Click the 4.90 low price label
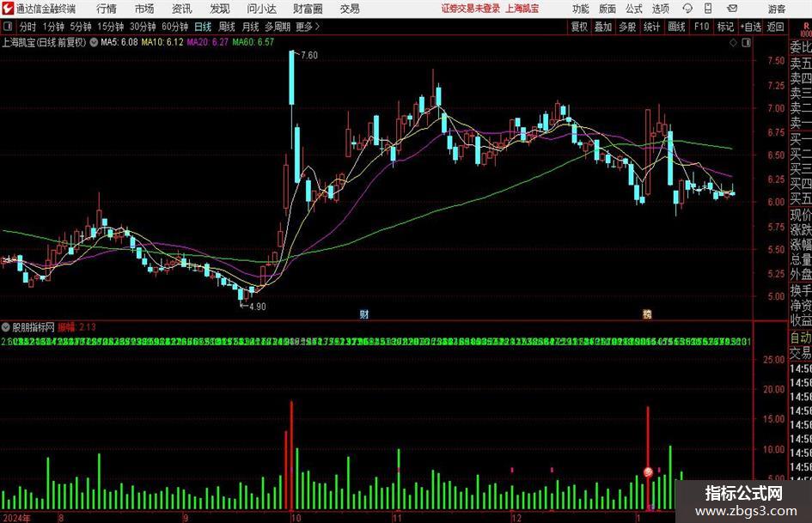 pos(258,307)
